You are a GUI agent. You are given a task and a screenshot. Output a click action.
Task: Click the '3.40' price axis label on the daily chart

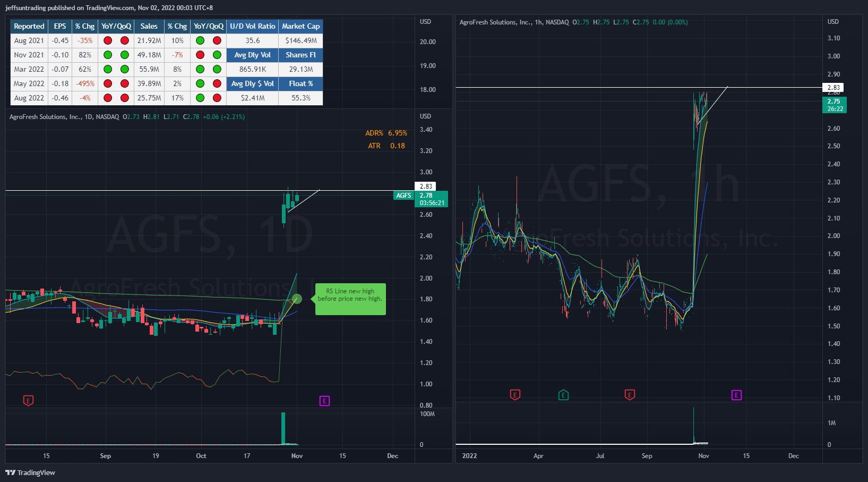[426, 130]
